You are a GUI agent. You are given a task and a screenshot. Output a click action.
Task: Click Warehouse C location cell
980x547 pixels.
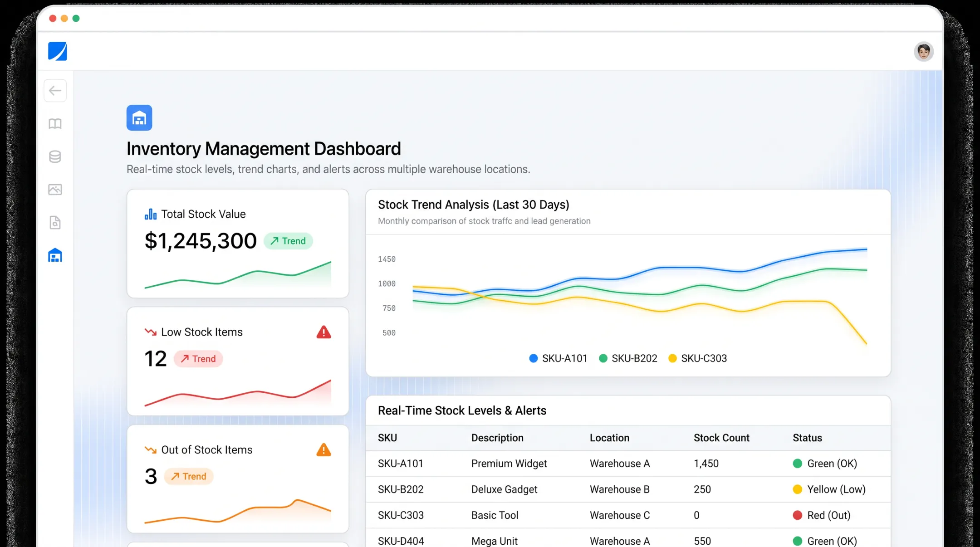[620, 515]
